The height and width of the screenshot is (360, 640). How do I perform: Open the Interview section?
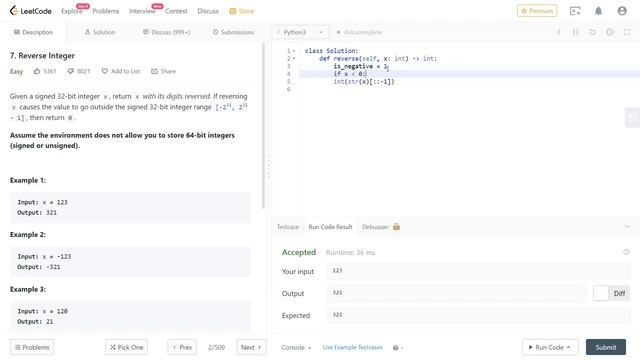142,11
